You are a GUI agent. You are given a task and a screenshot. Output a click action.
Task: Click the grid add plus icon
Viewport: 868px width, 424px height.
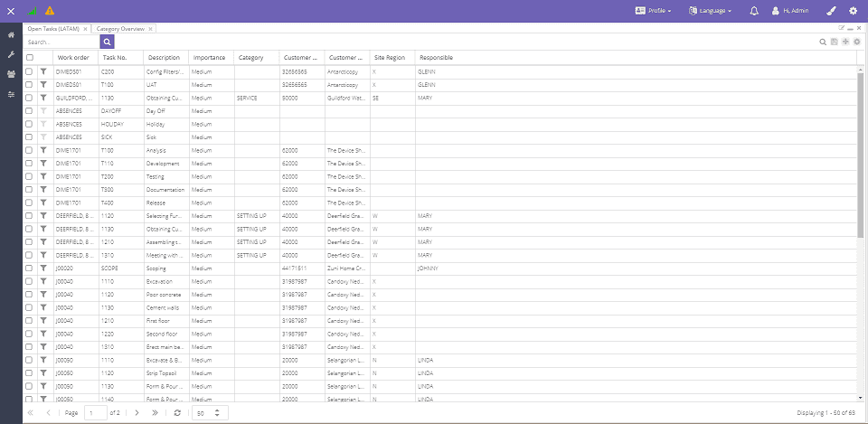(845, 42)
